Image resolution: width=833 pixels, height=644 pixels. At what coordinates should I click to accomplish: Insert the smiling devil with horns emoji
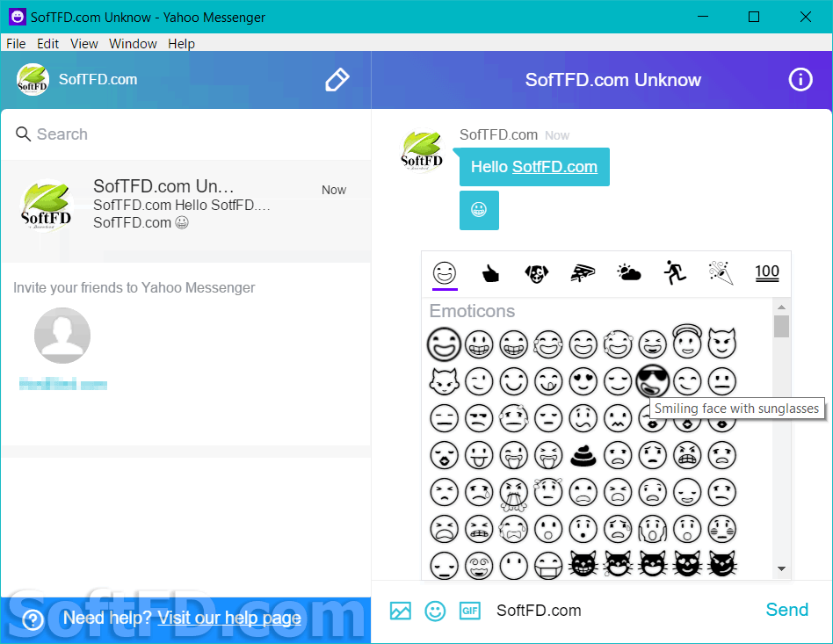click(722, 344)
